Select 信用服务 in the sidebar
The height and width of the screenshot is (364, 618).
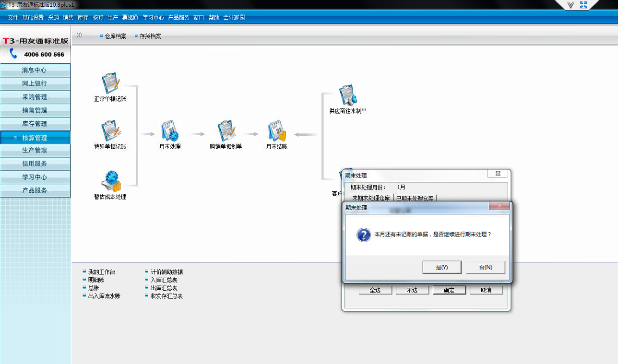pyautogui.click(x=35, y=164)
